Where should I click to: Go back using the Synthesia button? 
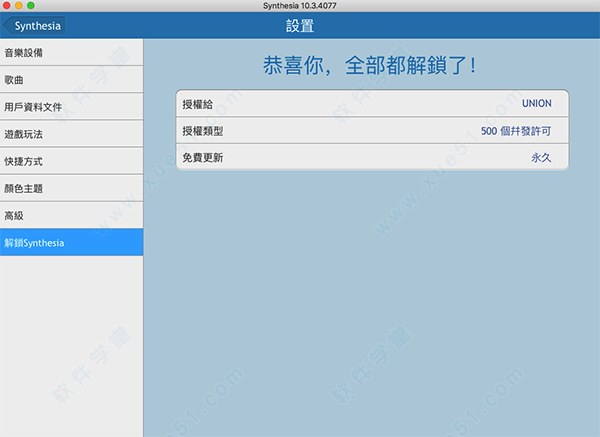[x=34, y=26]
